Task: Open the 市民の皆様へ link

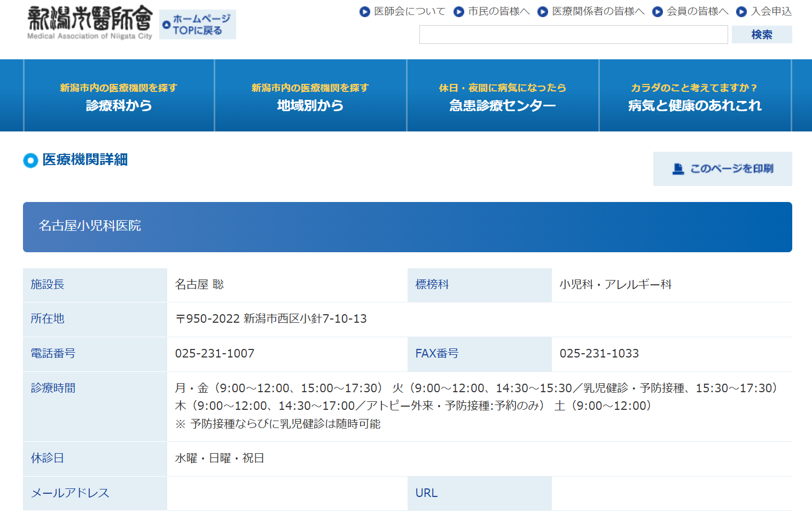Action: pyautogui.click(x=499, y=11)
